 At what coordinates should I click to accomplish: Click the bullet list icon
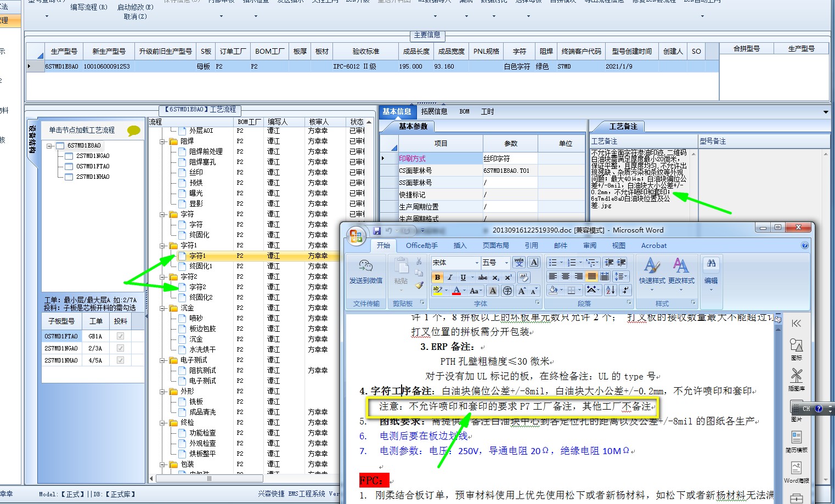pos(553,262)
